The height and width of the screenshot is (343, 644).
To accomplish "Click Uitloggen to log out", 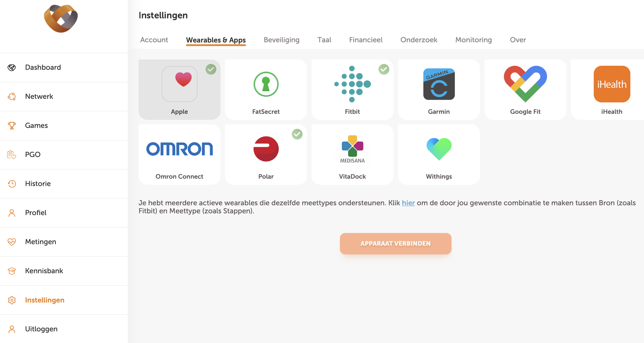I will 41,329.
